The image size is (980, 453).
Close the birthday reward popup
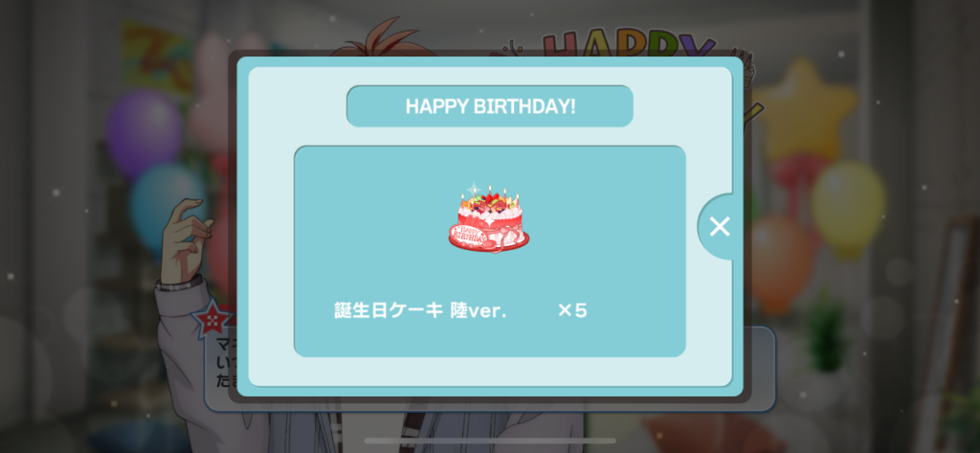pos(720,226)
